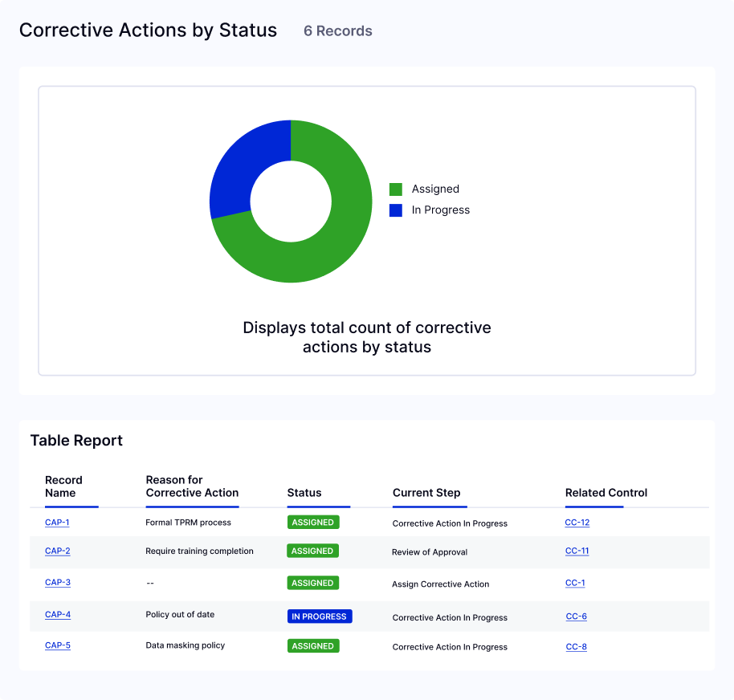Go to related control CC-8

pyautogui.click(x=576, y=646)
